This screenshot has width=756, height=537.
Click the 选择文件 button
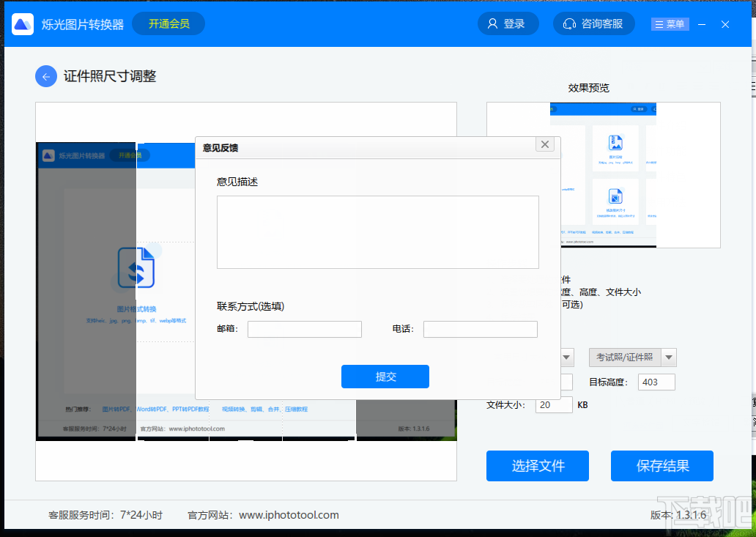pos(537,466)
